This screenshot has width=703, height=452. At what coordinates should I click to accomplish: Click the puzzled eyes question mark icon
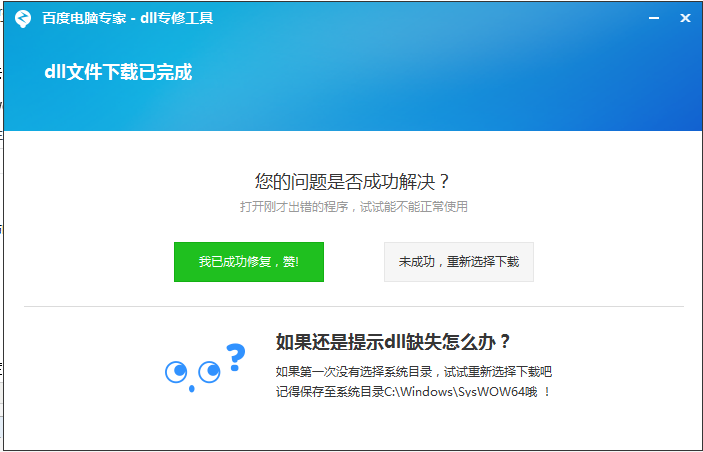205,368
